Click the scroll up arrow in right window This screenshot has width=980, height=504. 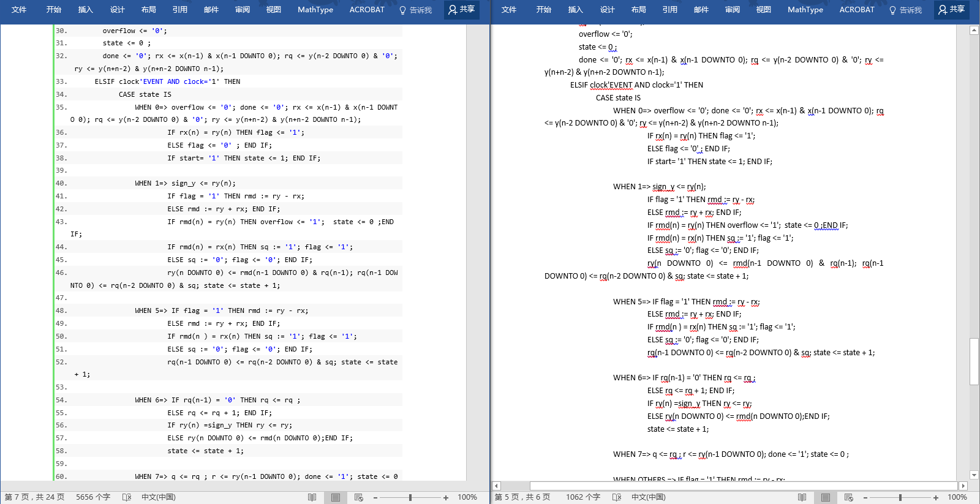974,30
